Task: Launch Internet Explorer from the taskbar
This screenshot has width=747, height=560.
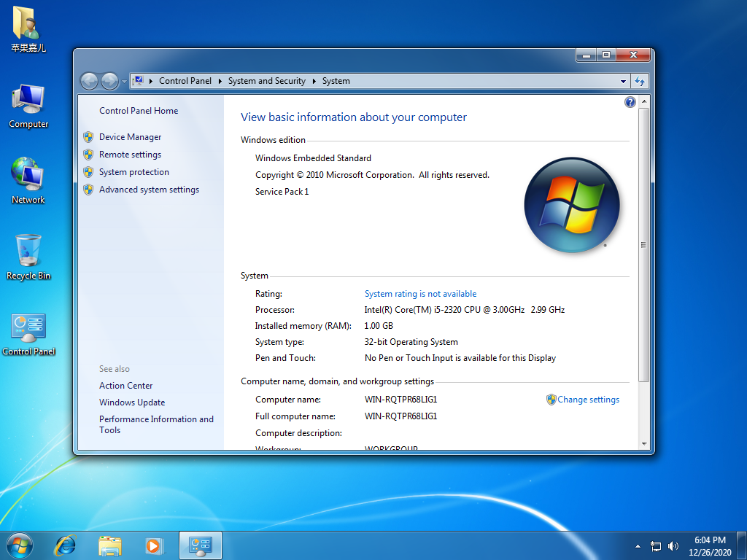Action: (65, 545)
